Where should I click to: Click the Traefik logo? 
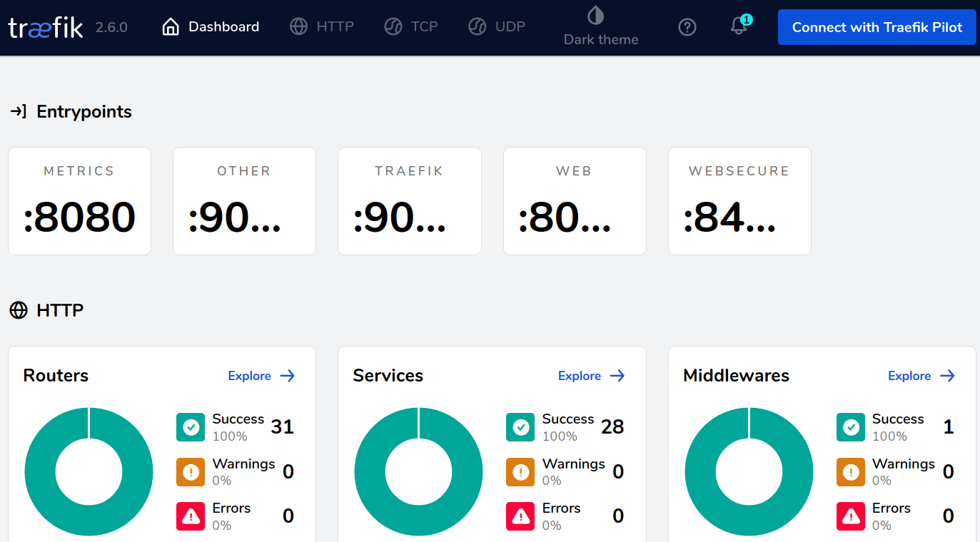[46, 27]
